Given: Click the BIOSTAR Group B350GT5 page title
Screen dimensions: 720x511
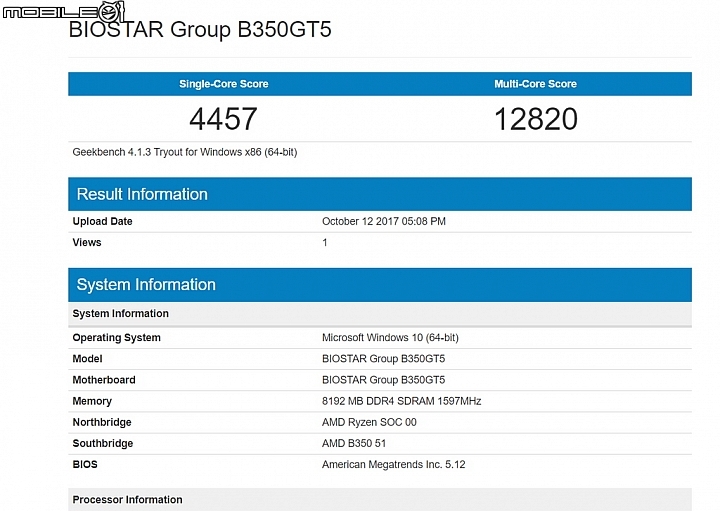Looking at the screenshot, I should pyautogui.click(x=200, y=29).
